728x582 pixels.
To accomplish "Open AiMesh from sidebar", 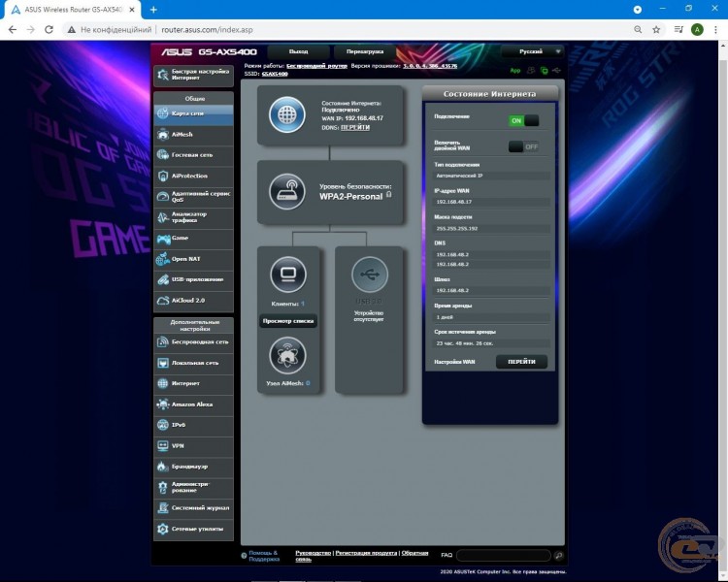I will pos(193,135).
